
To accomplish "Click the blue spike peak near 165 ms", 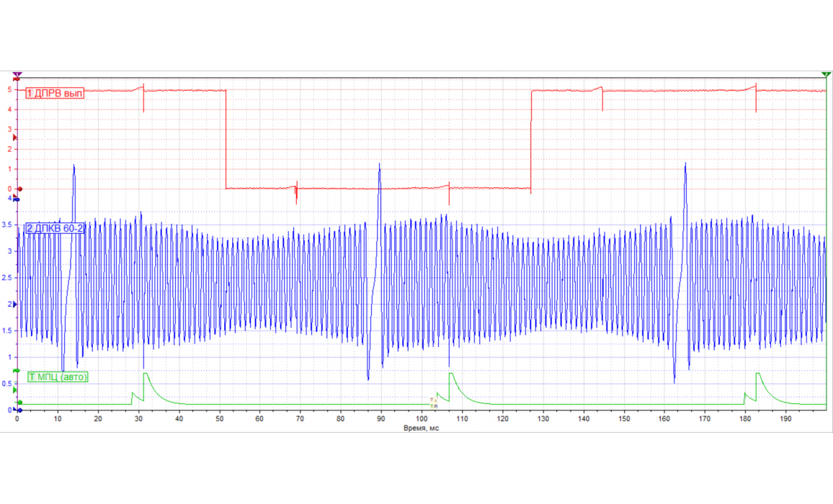I will (685, 164).
